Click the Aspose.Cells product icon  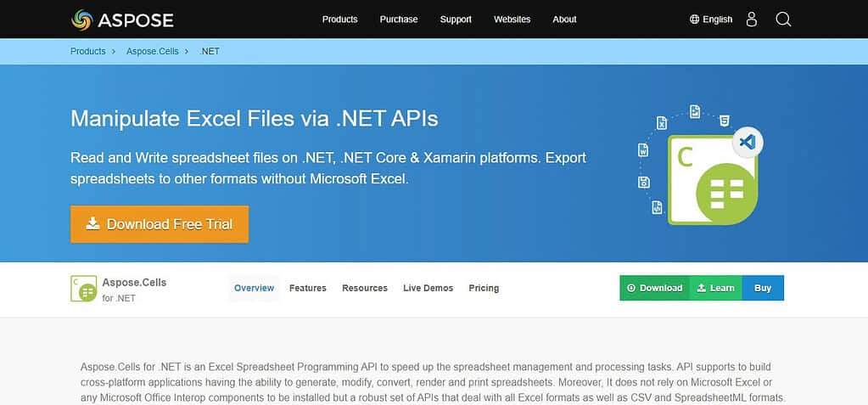[x=84, y=289]
